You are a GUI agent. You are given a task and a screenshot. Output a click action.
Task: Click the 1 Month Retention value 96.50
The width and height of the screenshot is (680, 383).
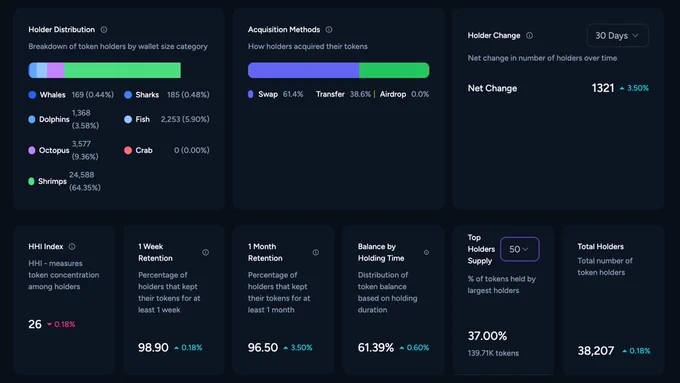(263, 347)
